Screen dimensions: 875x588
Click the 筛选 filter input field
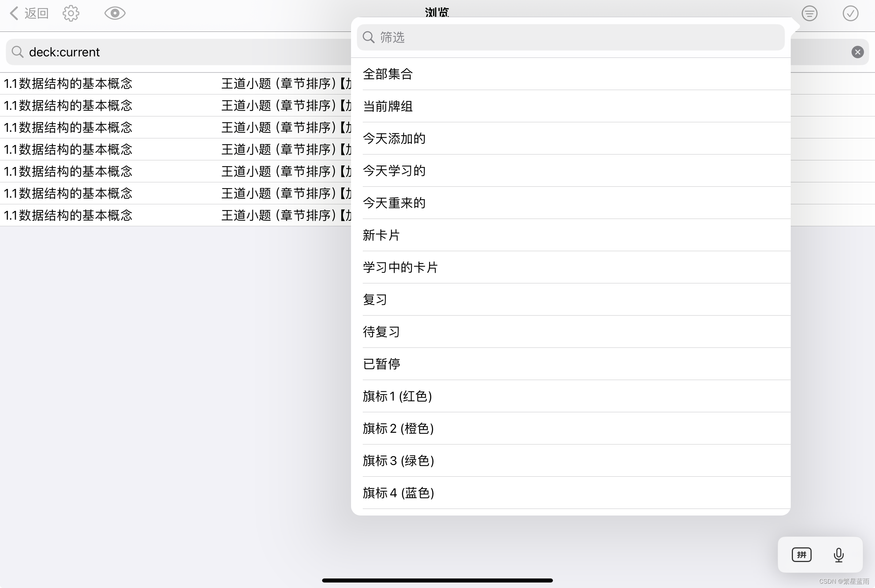coord(571,37)
